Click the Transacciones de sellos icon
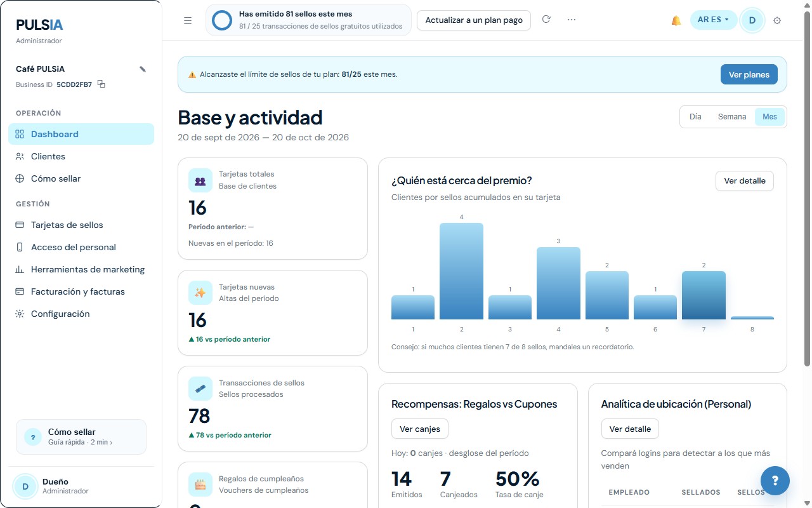812x508 pixels. pos(200,389)
